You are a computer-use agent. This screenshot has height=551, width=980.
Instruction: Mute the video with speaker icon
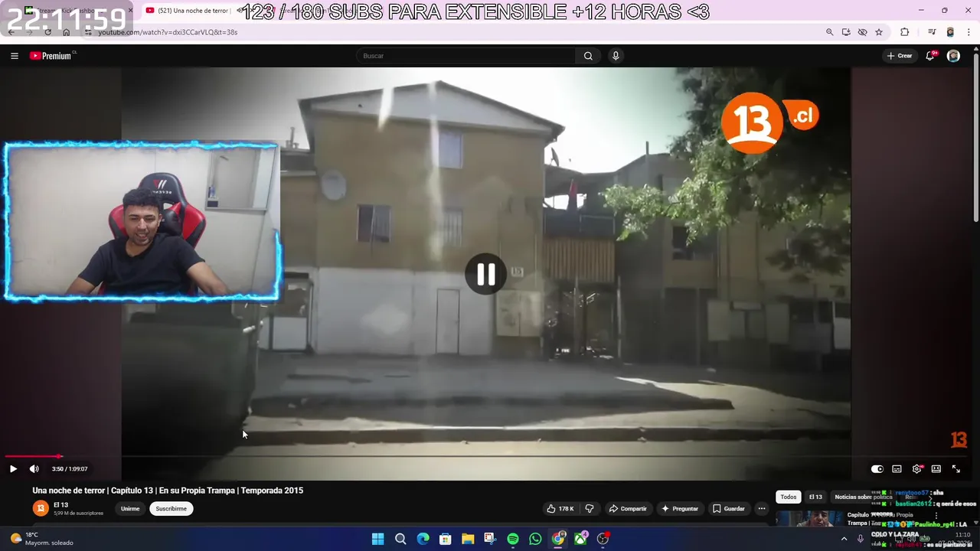tap(34, 468)
